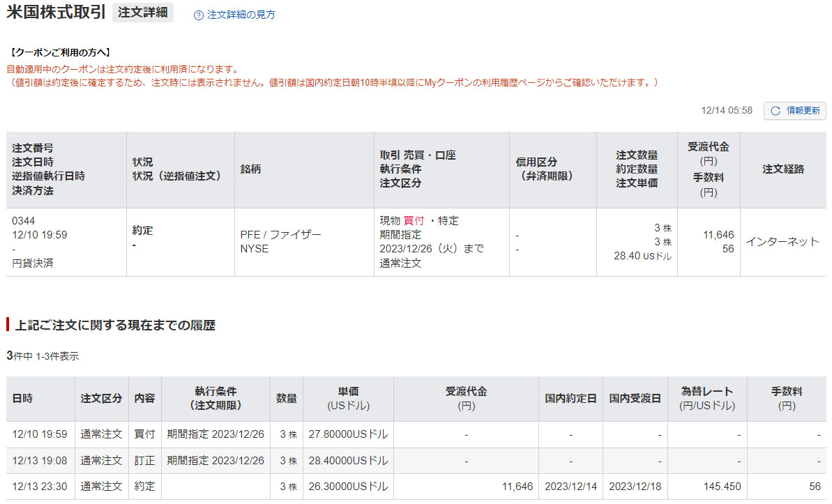Viewport: 832px width, 504px height.
Task: Click the circular refresh arrow icon
Action: coord(776,111)
